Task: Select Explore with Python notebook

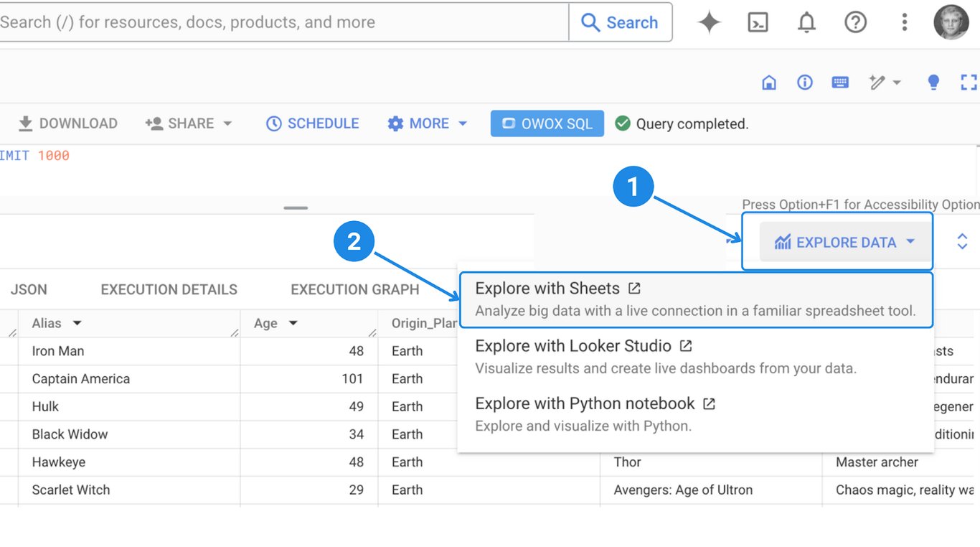Action: tap(695, 414)
